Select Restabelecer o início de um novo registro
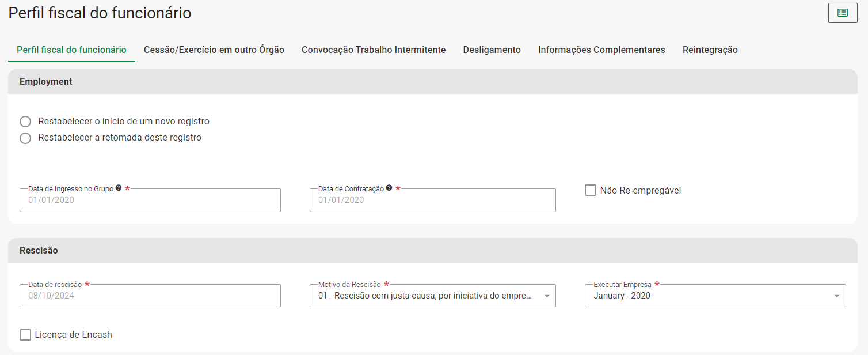 coord(25,122)
